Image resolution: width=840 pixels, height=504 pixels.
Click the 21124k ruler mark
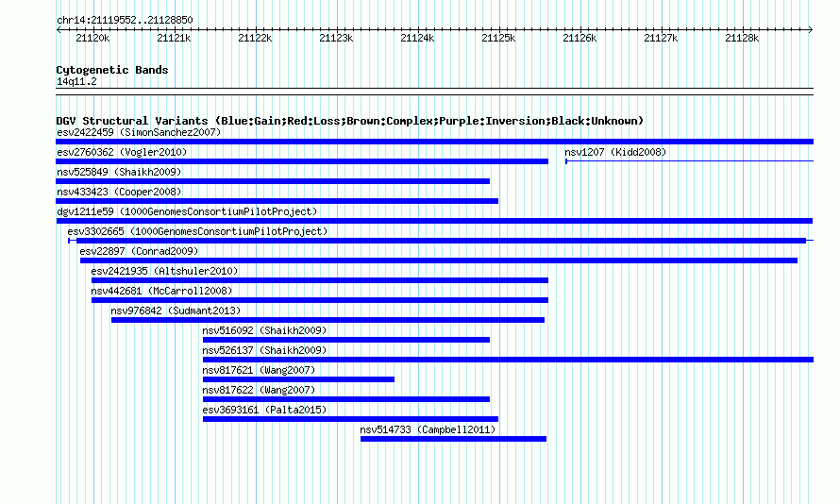pos(417,38)
